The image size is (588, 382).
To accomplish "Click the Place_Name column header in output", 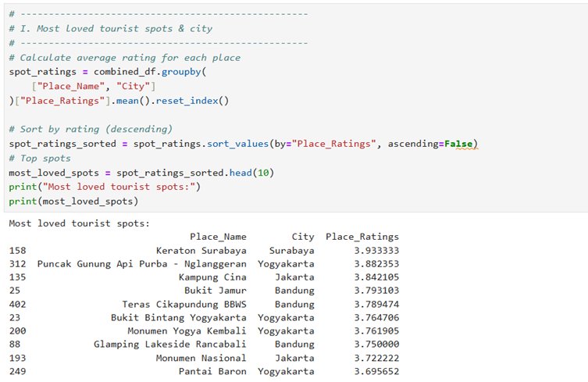I will coord(218,237).
